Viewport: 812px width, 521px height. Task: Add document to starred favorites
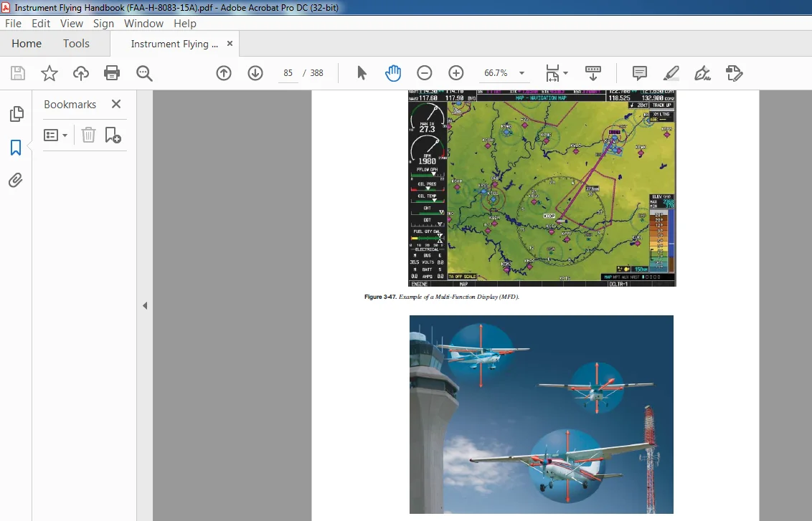coord(49,73)
